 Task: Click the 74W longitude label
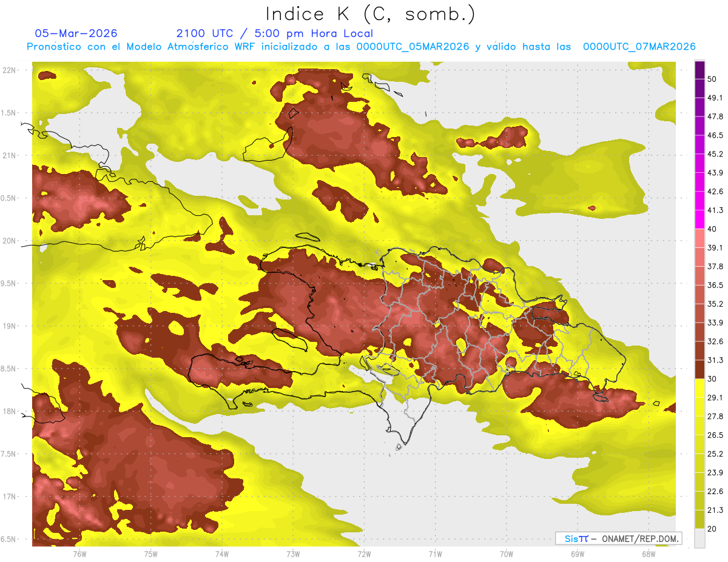pos(222,554)
